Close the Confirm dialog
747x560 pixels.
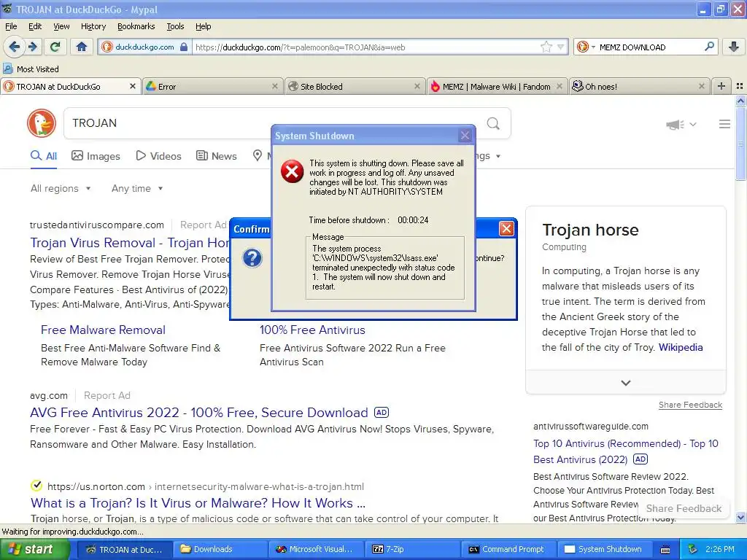506,229
